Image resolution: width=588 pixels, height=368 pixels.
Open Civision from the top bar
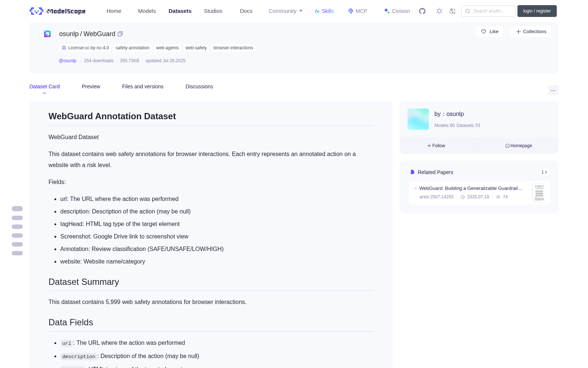(x=397, y=11)
